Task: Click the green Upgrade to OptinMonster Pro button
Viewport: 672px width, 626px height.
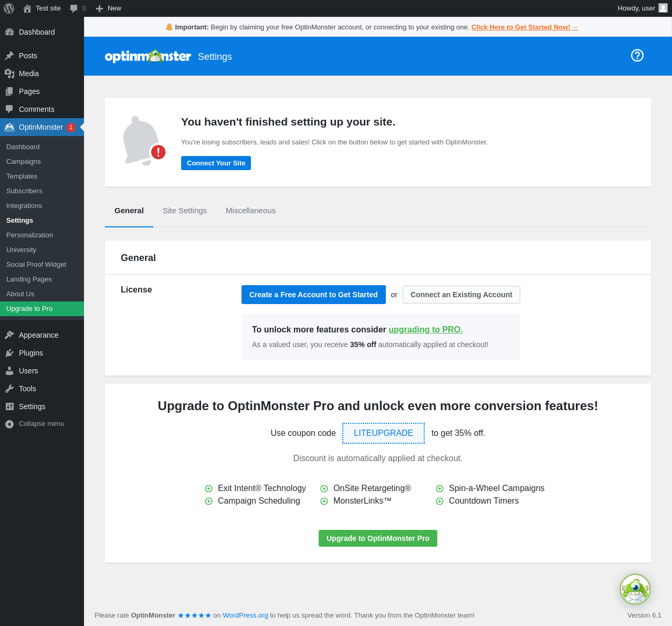Action: pyautogui.click(x=378, y=538)
